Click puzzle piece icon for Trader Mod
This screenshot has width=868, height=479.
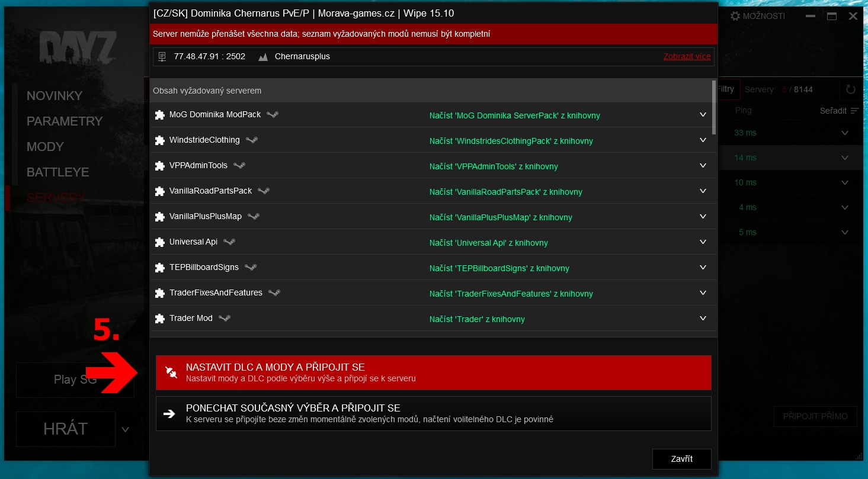(x=159, y=319)
